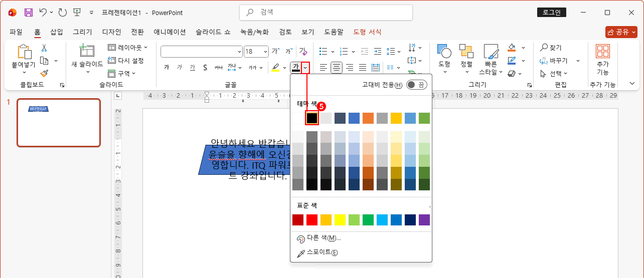Click the 정렬 arrange icon
This screenshot has height=278, width=644.
(466, 51)
